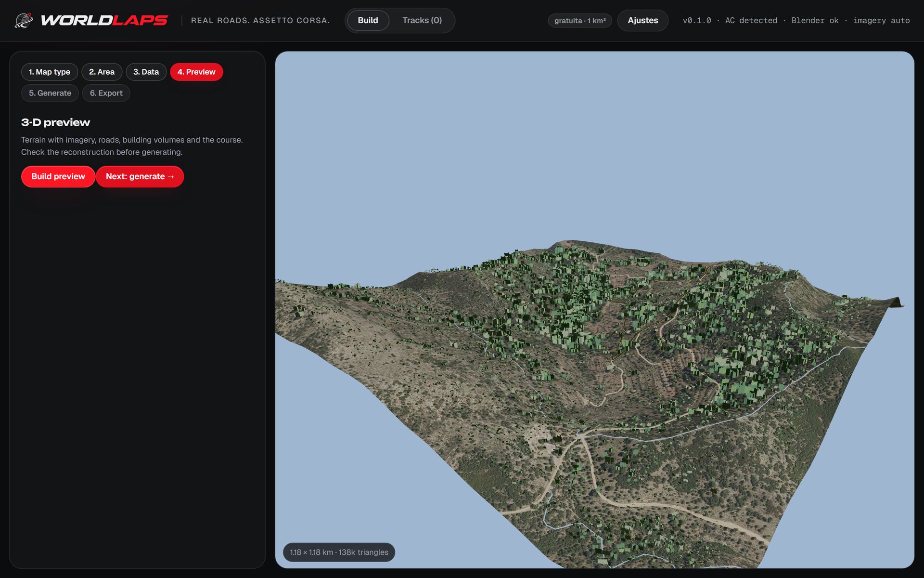Screen dimensions: 924x578
Task: Click the 'AC detected' status text
Action: [x=751, y=20]
